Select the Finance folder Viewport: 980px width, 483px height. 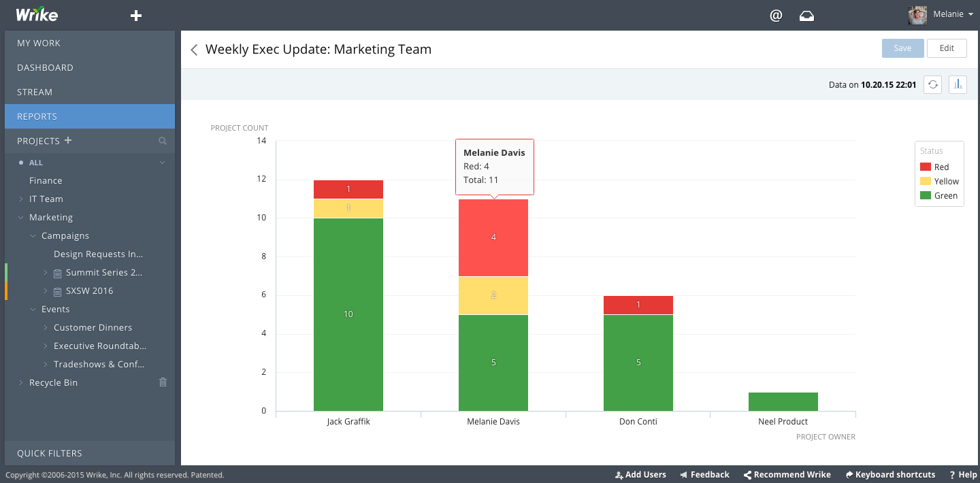46,180
